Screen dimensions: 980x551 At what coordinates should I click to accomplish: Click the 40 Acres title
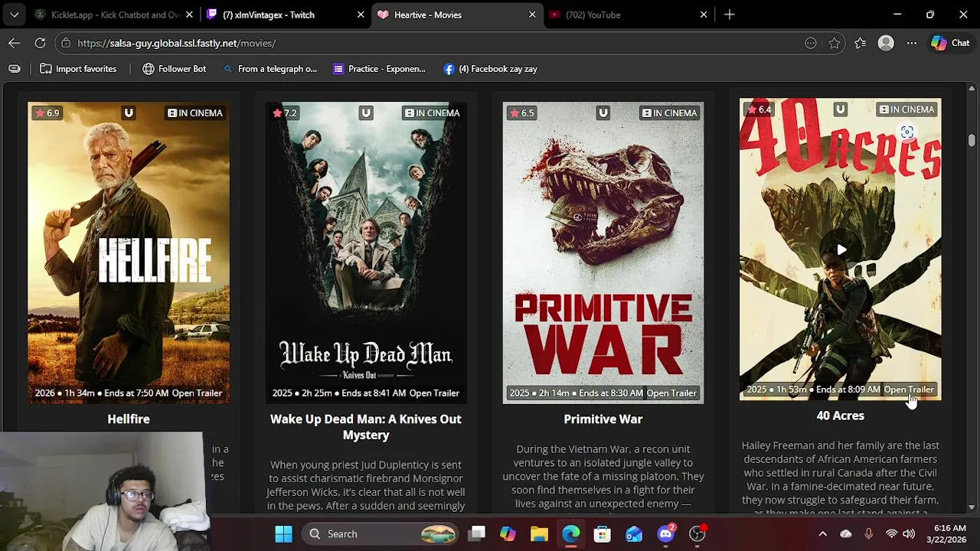[841, 415]
